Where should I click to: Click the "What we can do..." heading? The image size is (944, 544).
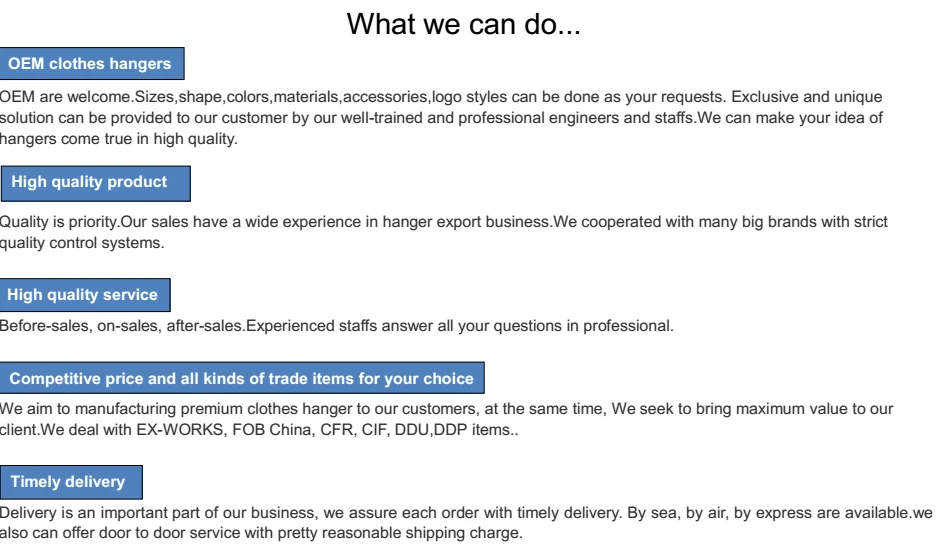tap(471, 26)
